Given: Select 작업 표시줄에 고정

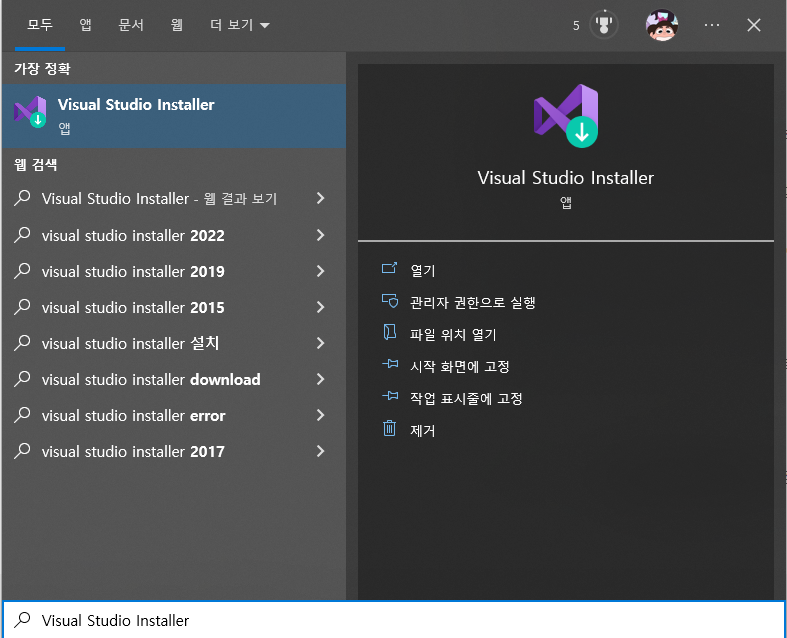Looking at the screenshot, I should [x=466, y=399].
